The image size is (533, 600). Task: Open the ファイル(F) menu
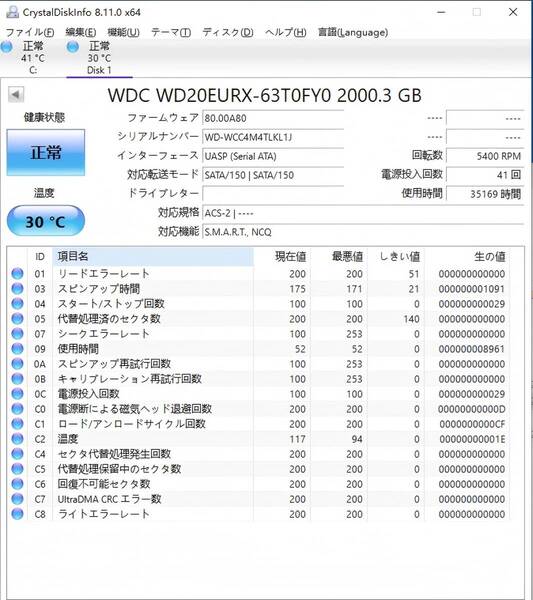[x=30, y=33]
